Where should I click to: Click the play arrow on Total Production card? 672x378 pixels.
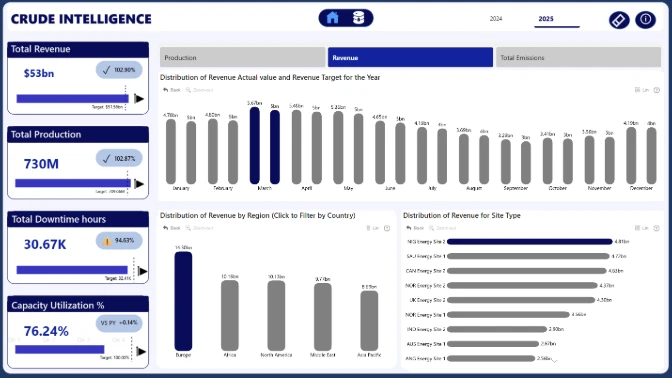(x=139, y=184)
